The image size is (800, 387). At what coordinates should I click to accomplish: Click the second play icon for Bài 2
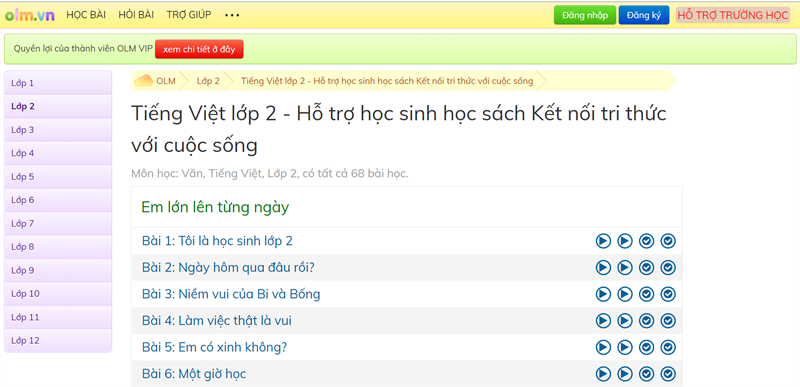coord(625,267)
